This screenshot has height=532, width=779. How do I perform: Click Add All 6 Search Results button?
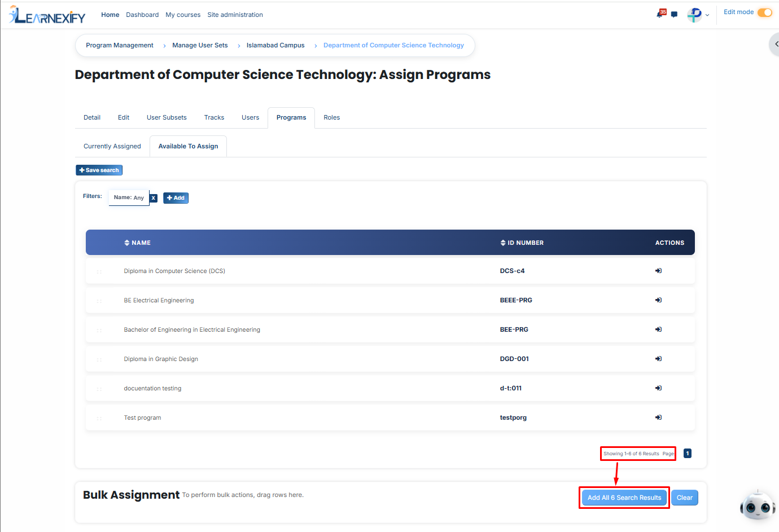(624, 498)
